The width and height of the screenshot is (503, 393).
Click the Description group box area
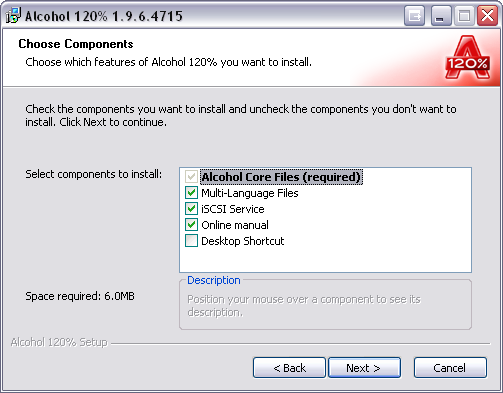325,304
